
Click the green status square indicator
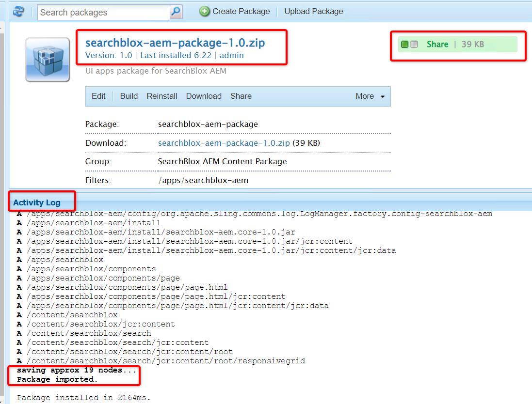pos(404,45)
